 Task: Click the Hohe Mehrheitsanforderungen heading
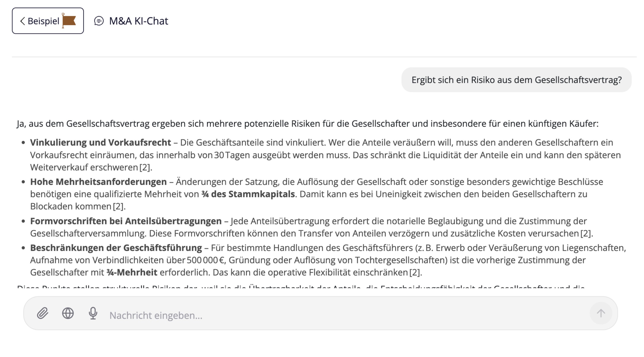(x=98, y=182)
